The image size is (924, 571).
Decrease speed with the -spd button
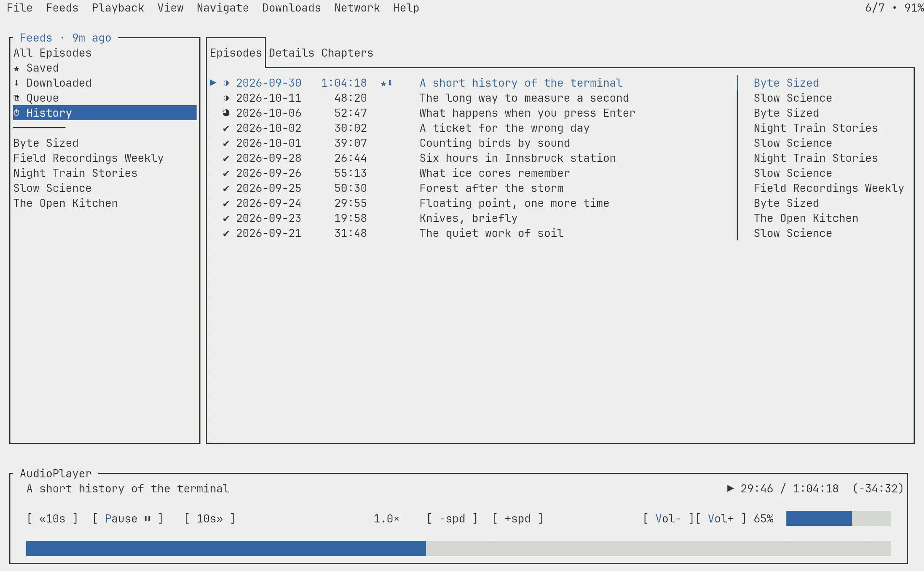click(x=452, y=519)
